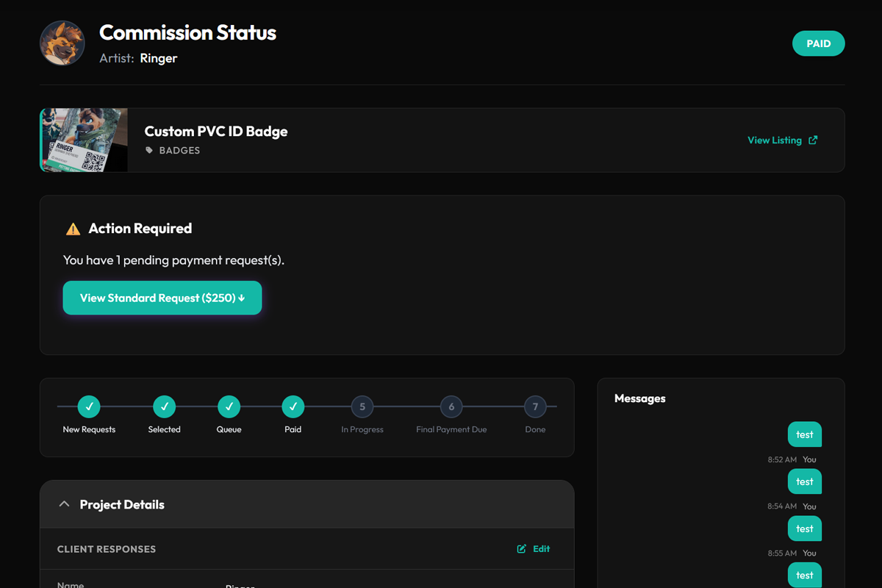Click the Messages panel heading
Image resolution: width=882 pixels, height=588 pixels.
(640, 398)
